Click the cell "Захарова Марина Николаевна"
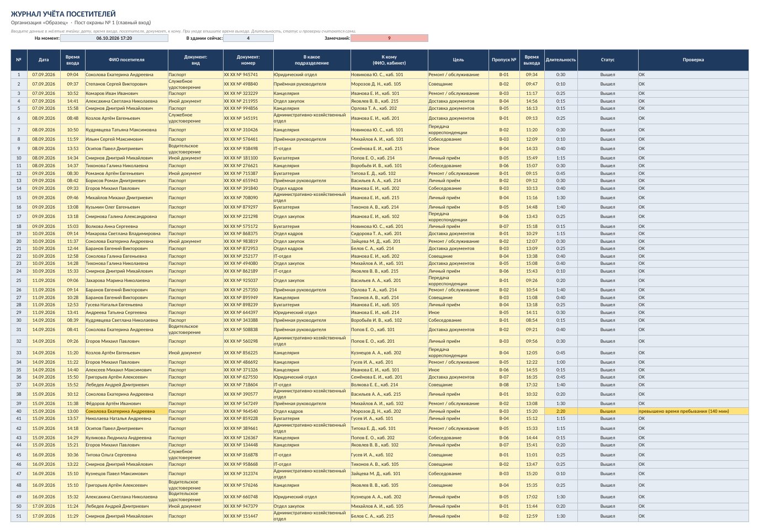Screen dimensions: 759x532 click(x=126, y=280)
